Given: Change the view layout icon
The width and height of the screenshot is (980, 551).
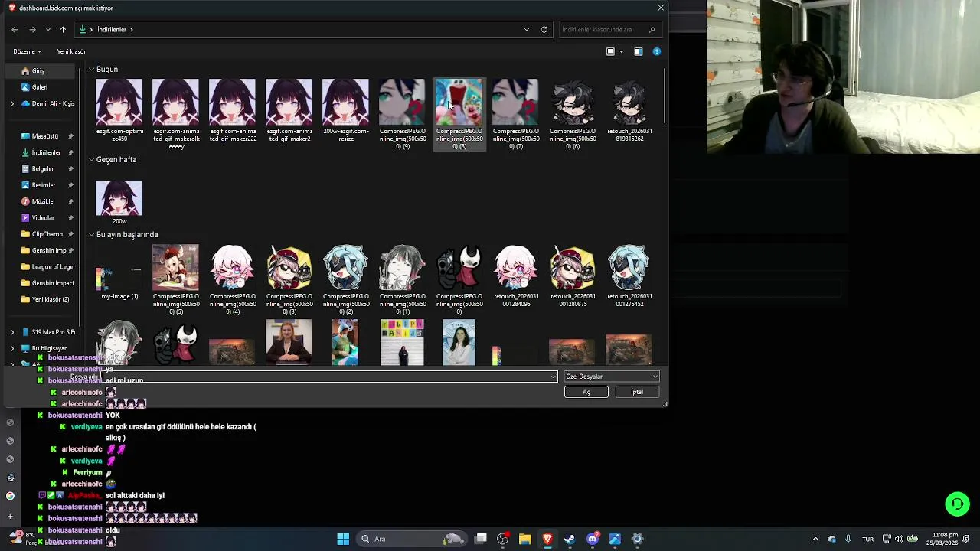Looking at the screenshot, I should [x=610, y=51].
